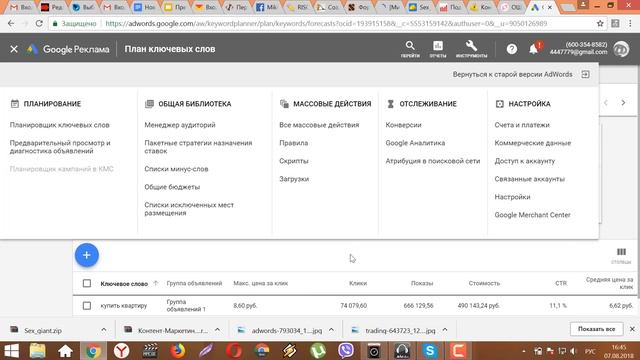This screenshot has height=360, width=640.
Task: Sort by the Клики column header
Action: pos(358,283)
